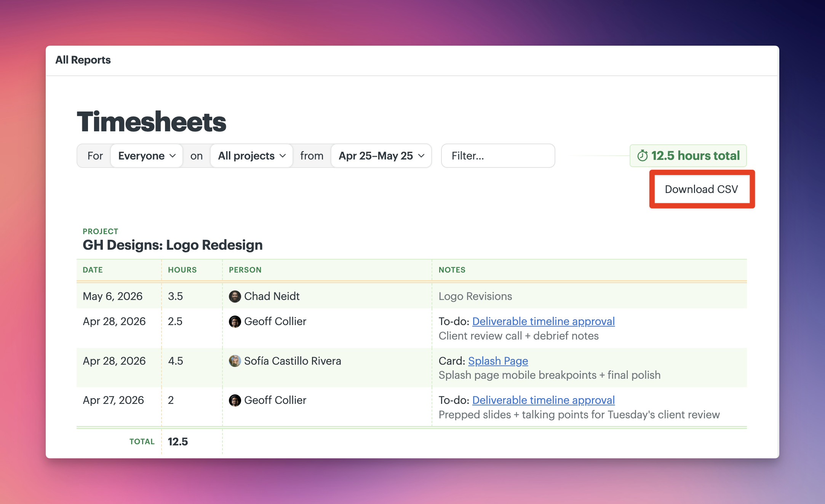Open the Apr 25–May 25 date range dropdown
The width and height of the screenshot is (825, 504).
click(x=381, y=156)
